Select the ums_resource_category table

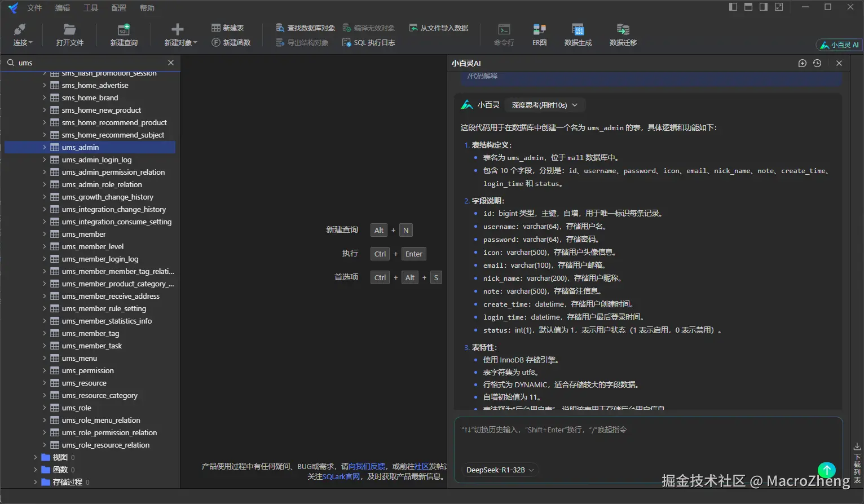(100, 395)
